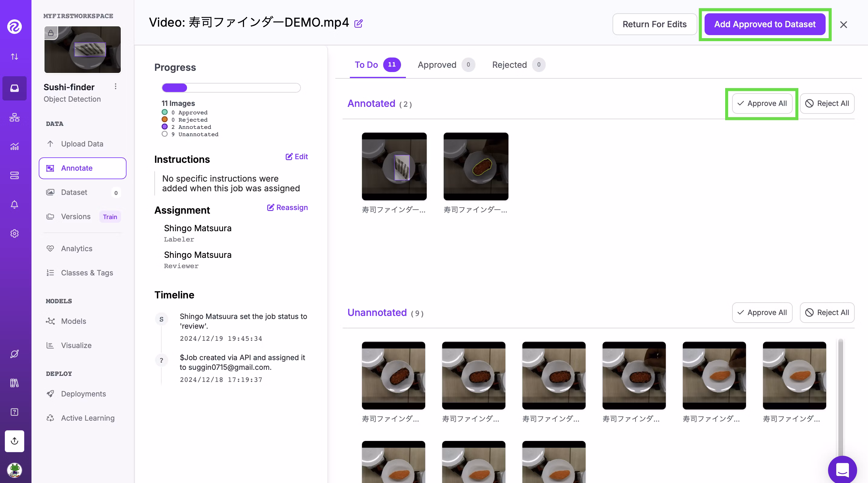Click the upload button at rail bottom

tap(15, 441)
